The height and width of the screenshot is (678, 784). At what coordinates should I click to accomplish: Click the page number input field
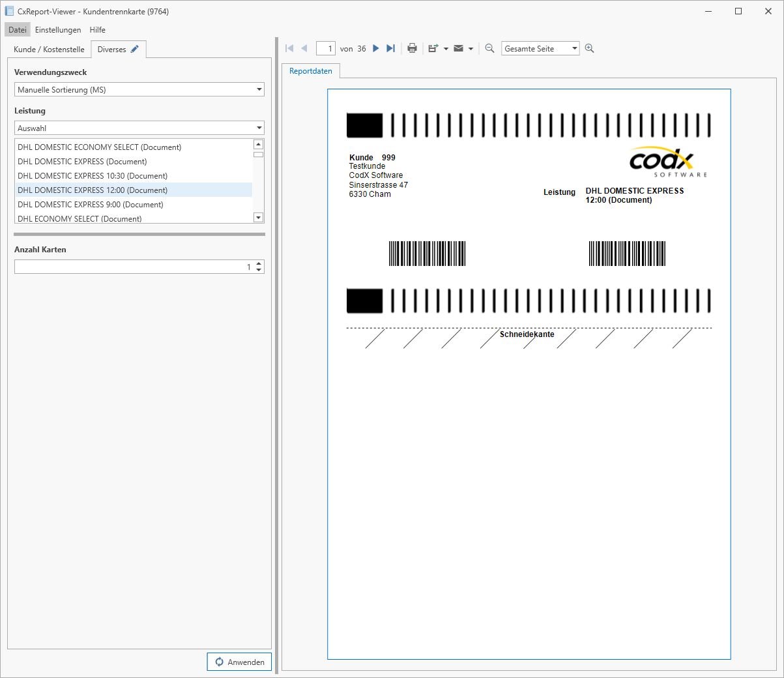click(326, 48)
